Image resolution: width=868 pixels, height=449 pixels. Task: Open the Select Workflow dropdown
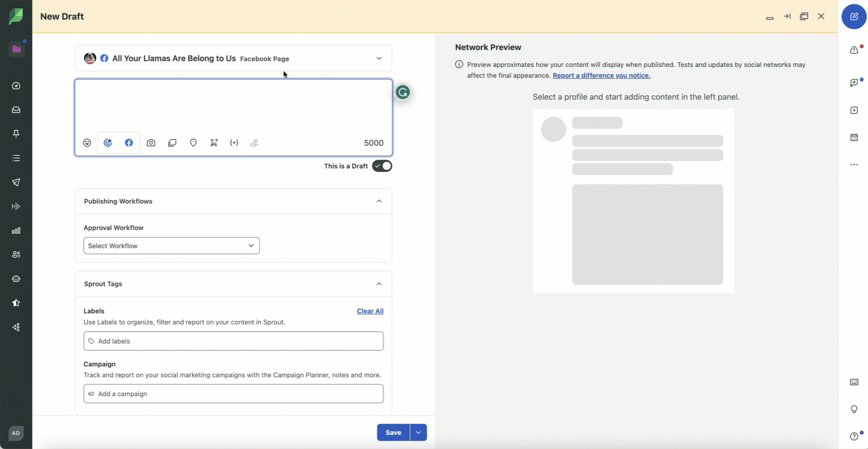click(x=172, y=246)
